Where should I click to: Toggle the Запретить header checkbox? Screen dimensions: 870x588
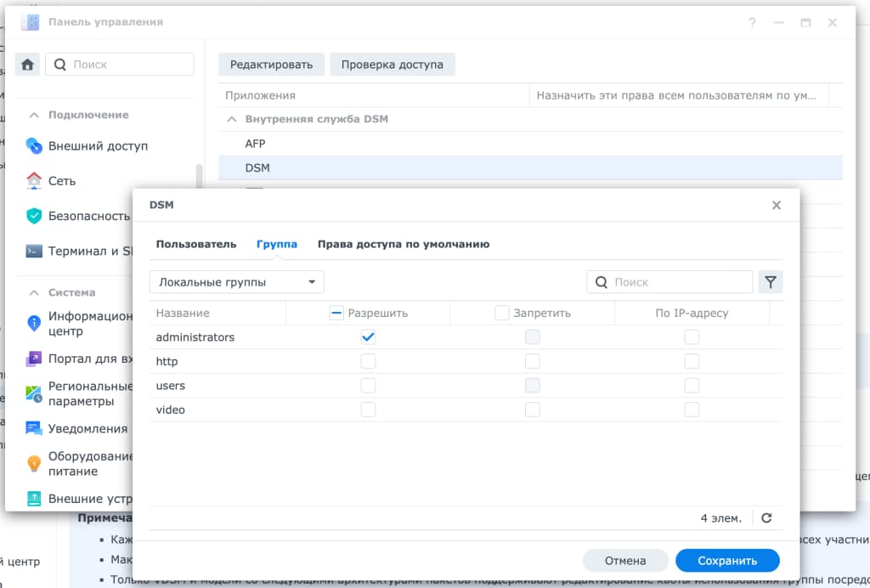point(501,313)
